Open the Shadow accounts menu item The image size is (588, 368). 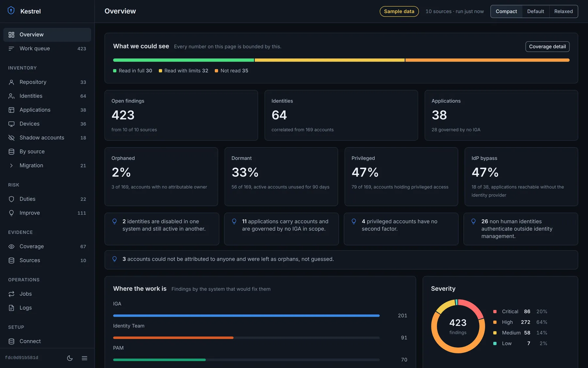[47, 138]
